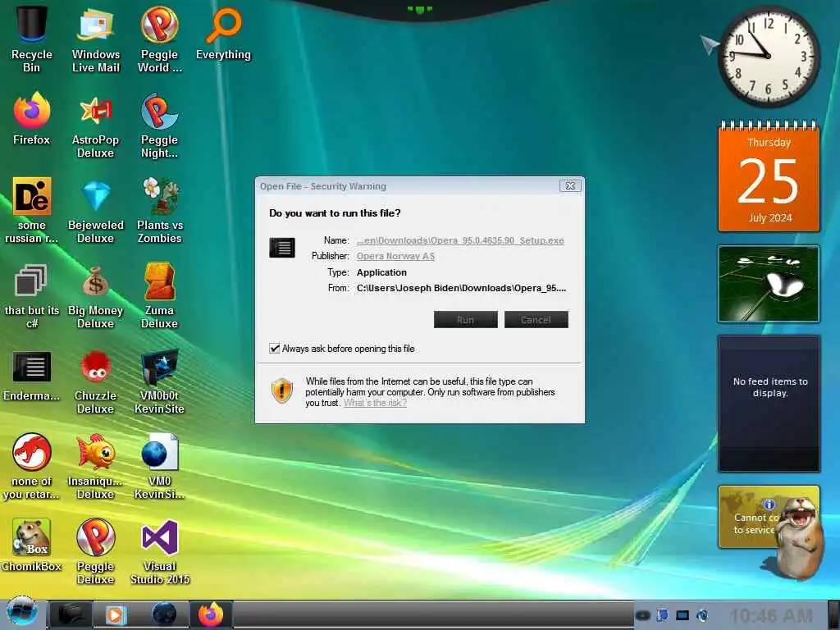Select the Chuzzle Deluxe icon

(95, 381)
